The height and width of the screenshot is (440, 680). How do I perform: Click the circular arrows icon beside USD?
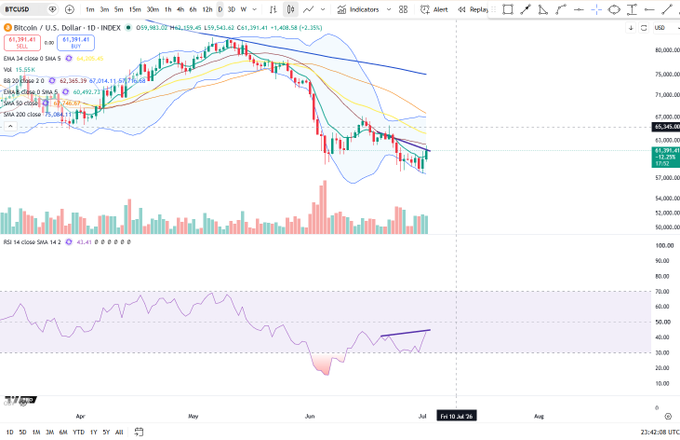(644, 28)
